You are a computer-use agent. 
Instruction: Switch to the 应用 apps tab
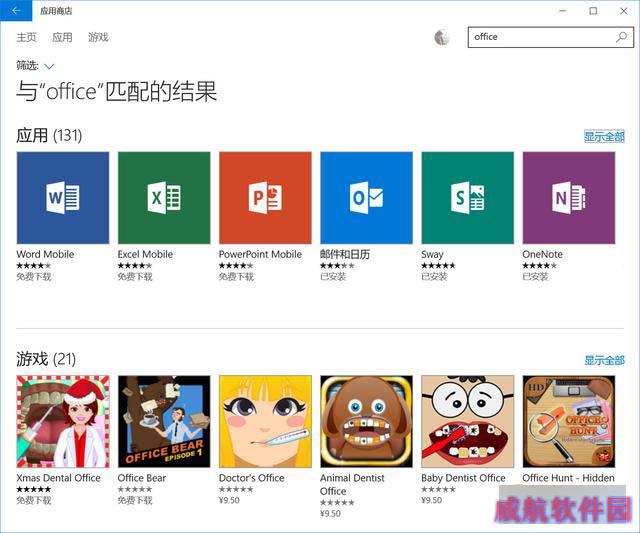62,38
